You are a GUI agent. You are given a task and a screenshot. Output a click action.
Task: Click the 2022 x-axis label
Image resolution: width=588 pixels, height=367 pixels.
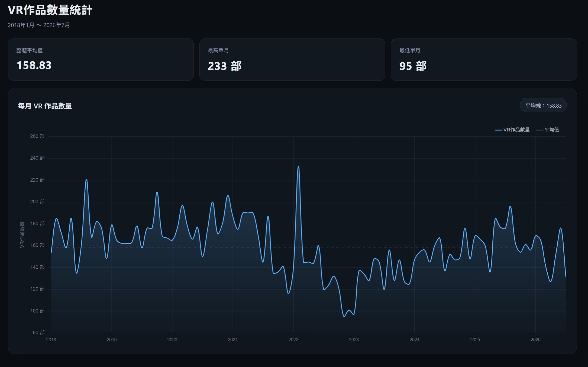[x=293, y=340]
